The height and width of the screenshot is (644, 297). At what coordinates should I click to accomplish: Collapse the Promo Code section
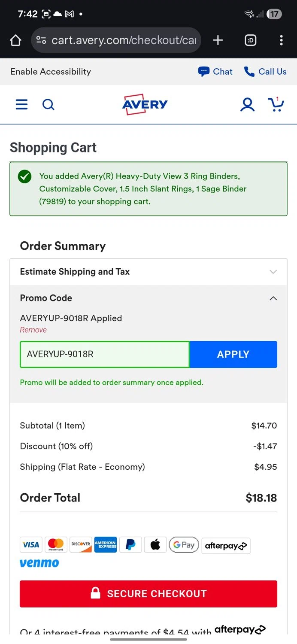[273, 298]
